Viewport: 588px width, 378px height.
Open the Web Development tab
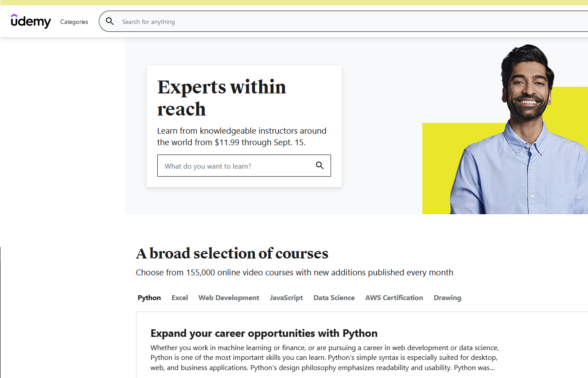click(229, 298)
